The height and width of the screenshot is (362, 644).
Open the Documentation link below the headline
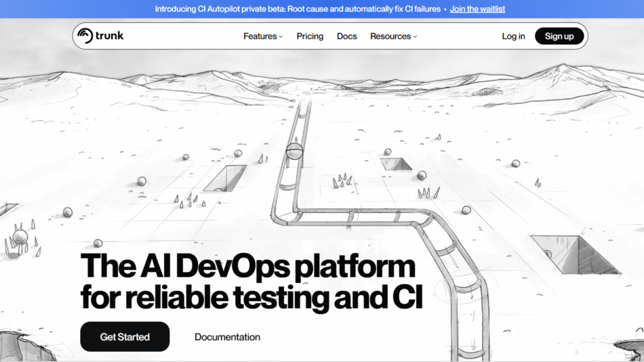[227, 337]
